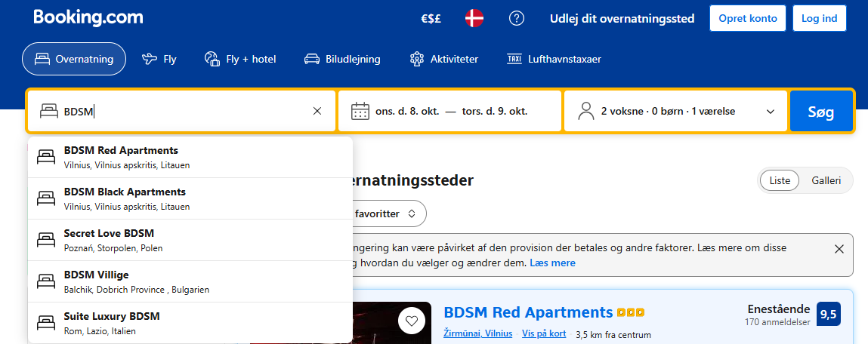Viewport: 868px width, 344px height.
Task: Clear the search field with X icon
Action: tap(317, 112)
